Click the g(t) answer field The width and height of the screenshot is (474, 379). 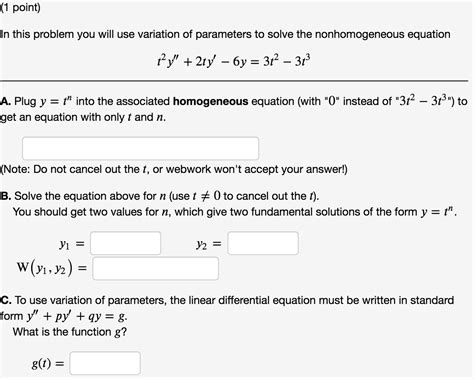tap(105, 363)
